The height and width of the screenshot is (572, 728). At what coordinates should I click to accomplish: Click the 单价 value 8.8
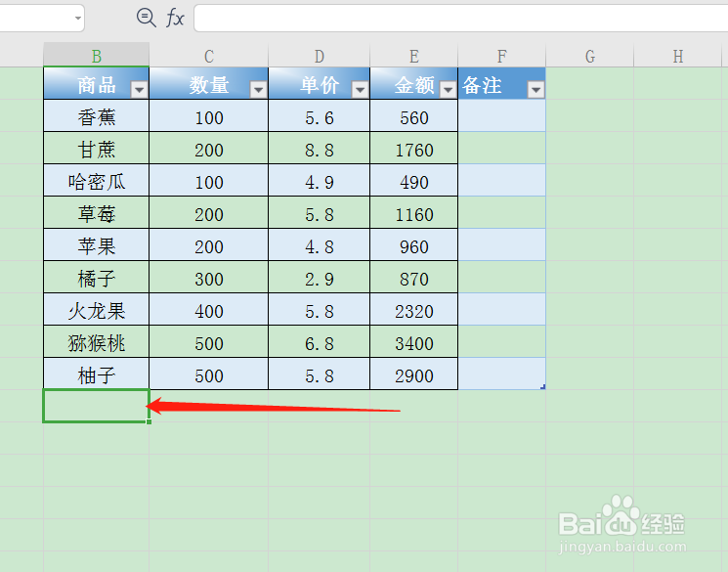pos(319,148)
